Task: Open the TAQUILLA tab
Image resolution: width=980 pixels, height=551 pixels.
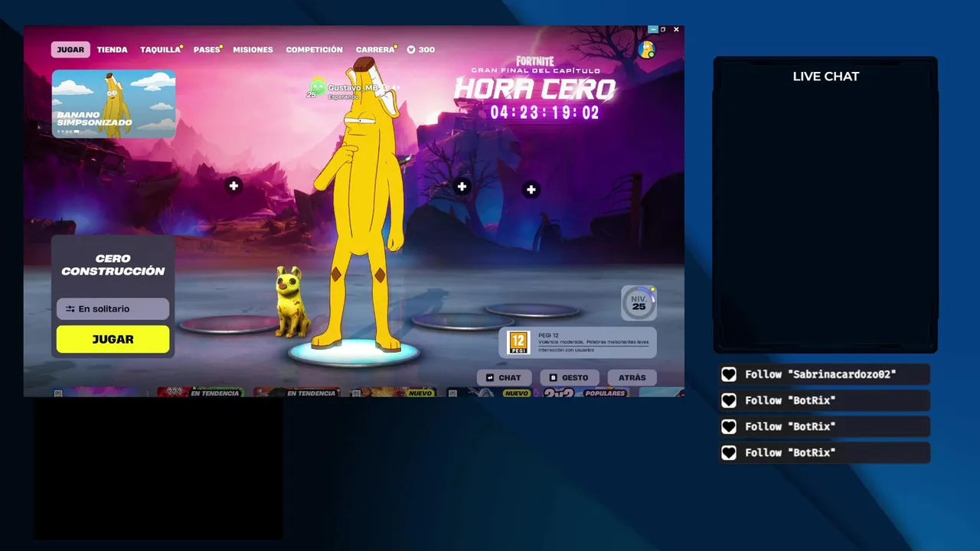Action: coord(161,50)
